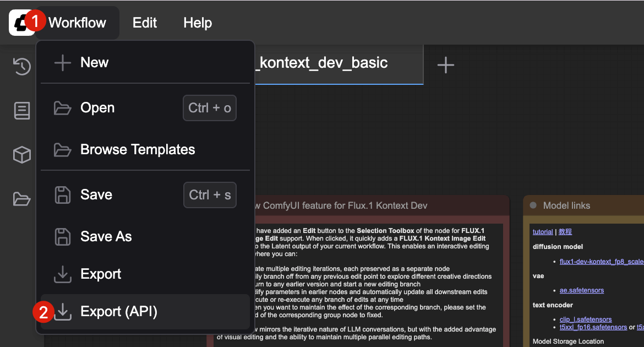Open the ae.safetensors link
This screenshot has height=347, width=644.
pyautogui.click(x=582, y=290)
